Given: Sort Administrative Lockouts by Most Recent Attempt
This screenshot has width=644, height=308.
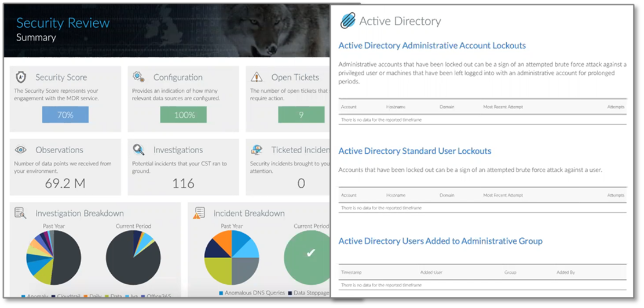Looking at the screenshot, I should (503, 107).
